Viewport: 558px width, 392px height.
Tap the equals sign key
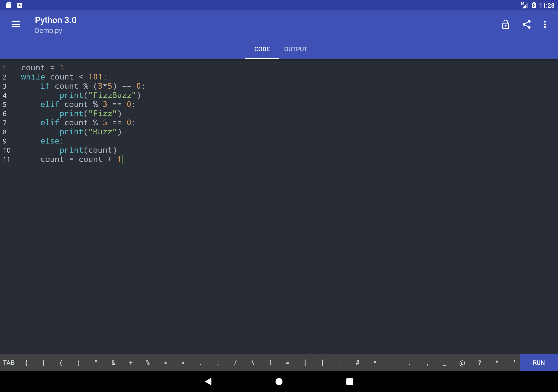pos(288,363)
